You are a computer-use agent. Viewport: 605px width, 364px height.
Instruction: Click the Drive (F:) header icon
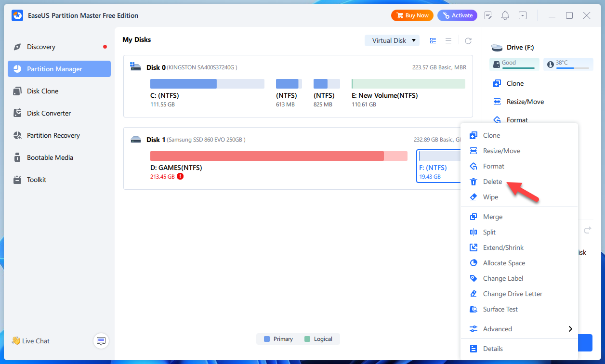497,48
